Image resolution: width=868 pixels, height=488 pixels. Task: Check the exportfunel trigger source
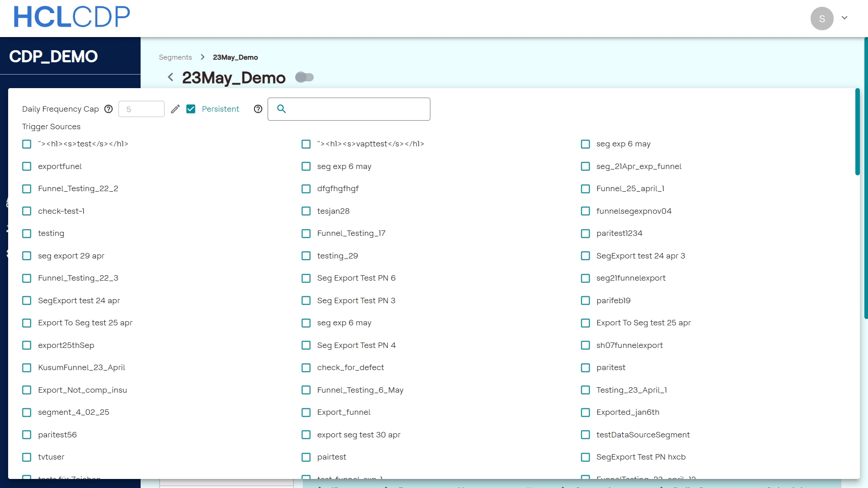27,166
